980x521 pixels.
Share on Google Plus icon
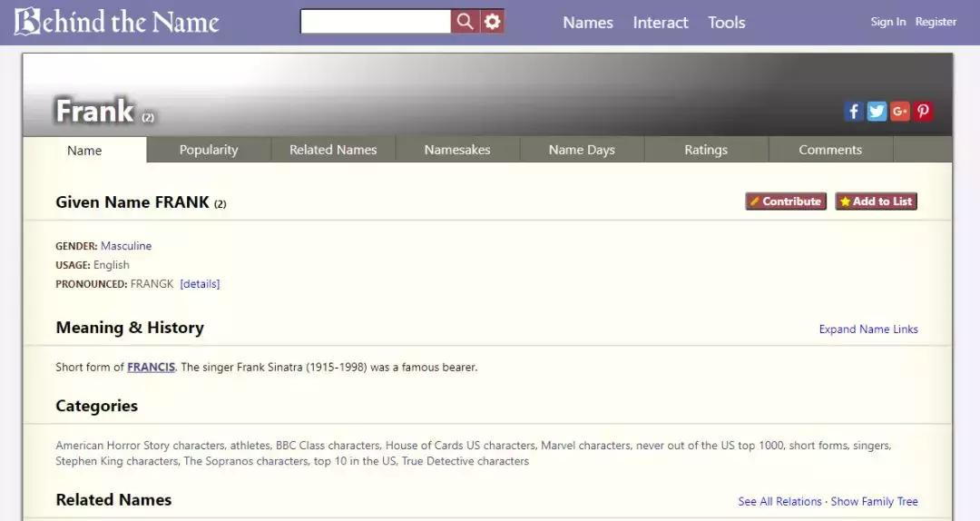[899, 112]
